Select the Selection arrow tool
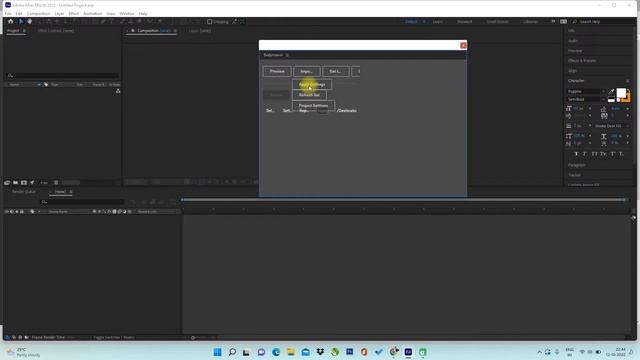The width and height of the screenshot is (640, 360). click(21, 22)
